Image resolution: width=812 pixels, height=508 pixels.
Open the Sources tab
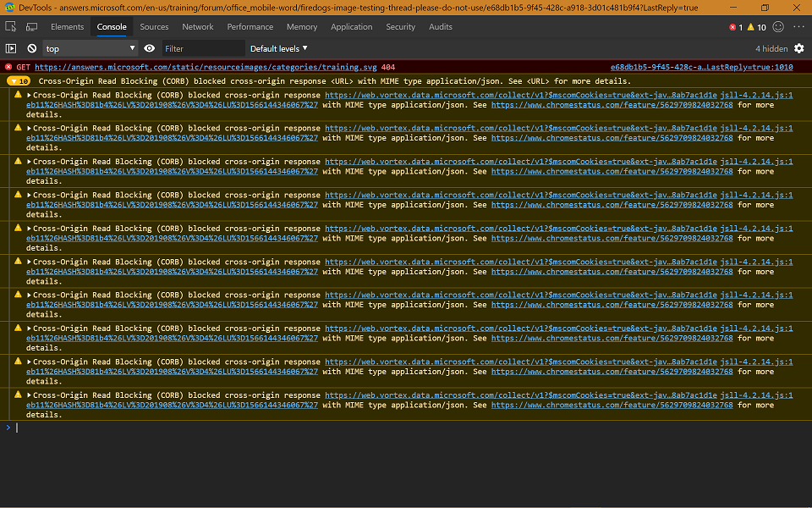[154, 26]
